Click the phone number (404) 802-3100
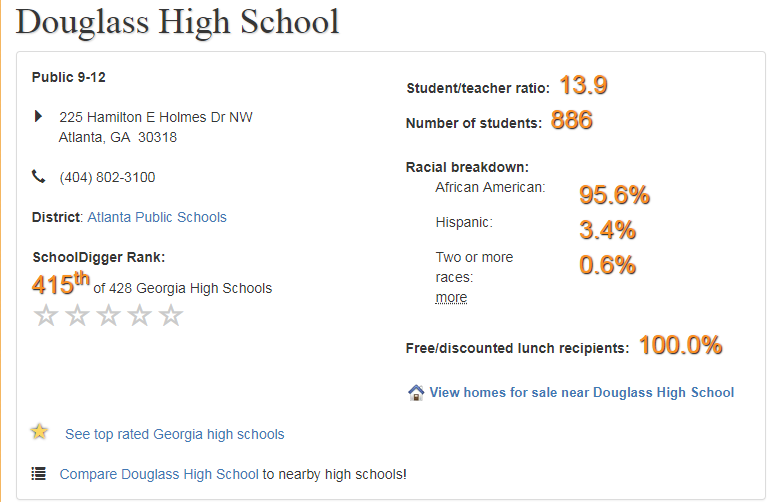Viewport: 767px width, 502px height. pos(107,177)
